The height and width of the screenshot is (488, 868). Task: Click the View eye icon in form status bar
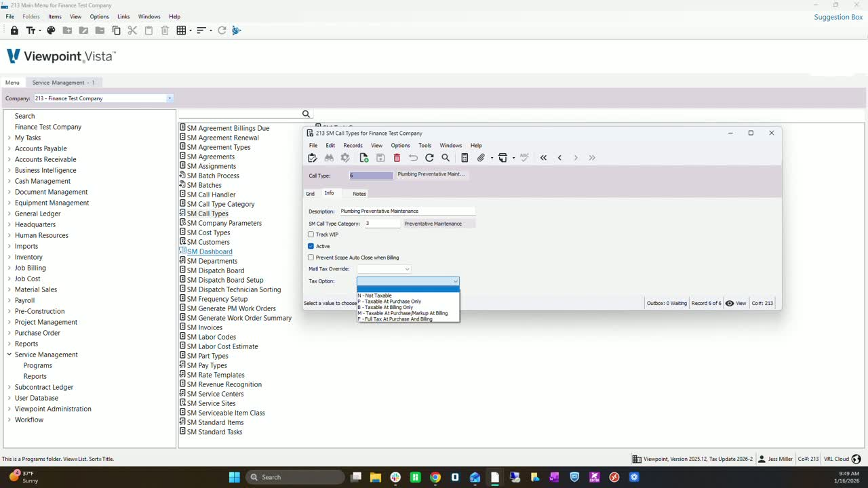pos(730,304)
